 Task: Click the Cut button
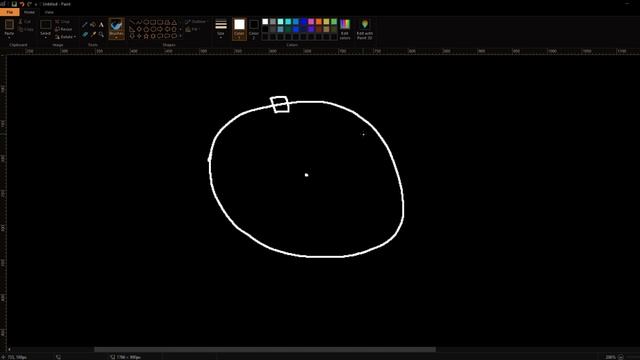click(25, 22)
